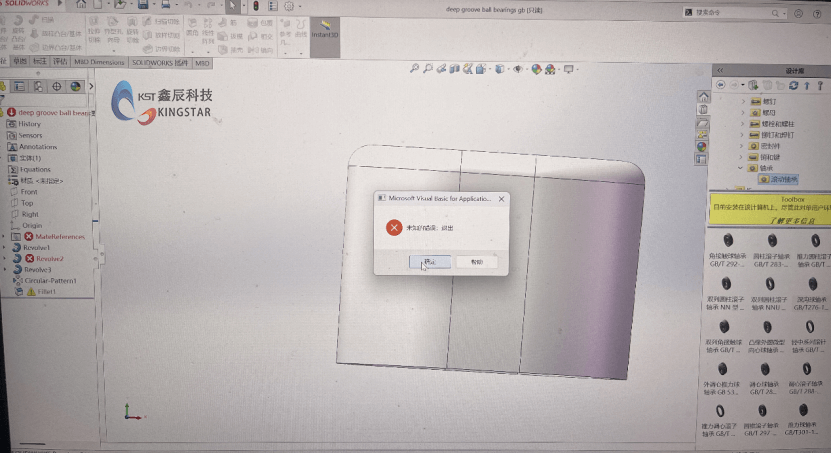Select the Sensors tree item
The image size is (831, 453).
[x=24, y=136]
